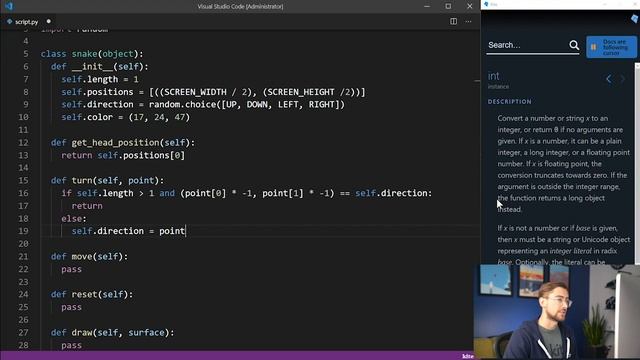The height and width of the screenshot is (360, 640).
Task: Click 'pass' on line 28
Action: (x=71, y=345)
